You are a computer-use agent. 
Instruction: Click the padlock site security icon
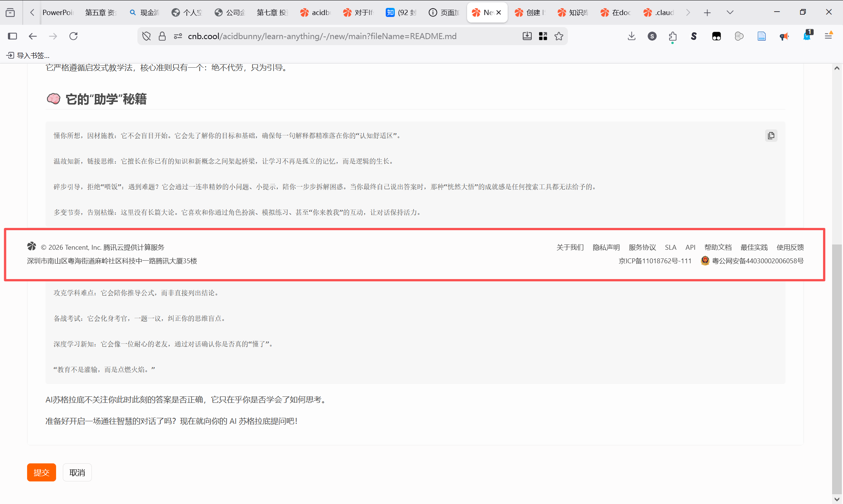162,36
